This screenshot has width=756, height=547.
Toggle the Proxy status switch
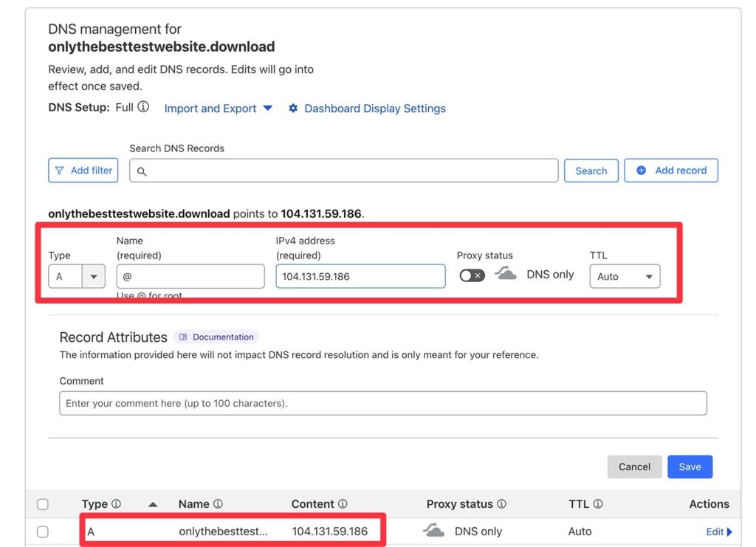[x=472, y=275]
